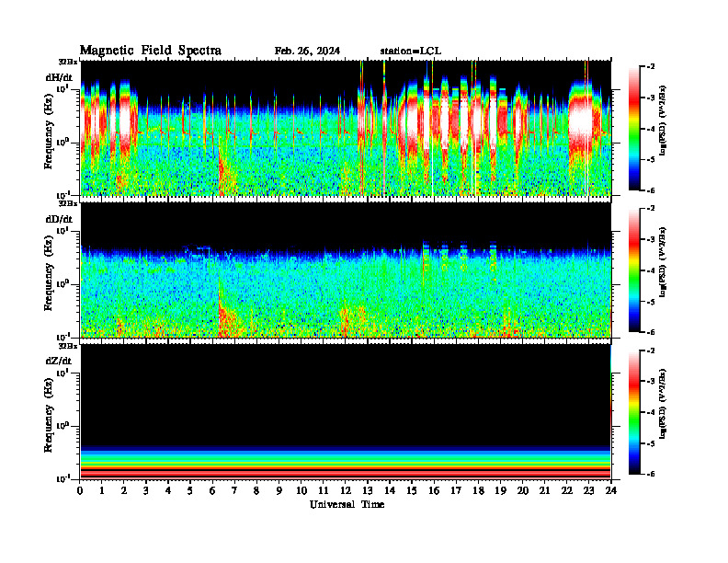Click the dH/dt spectrogram panel
The image size is (728, 563).
pyautogui.click(x=346, y=128)
